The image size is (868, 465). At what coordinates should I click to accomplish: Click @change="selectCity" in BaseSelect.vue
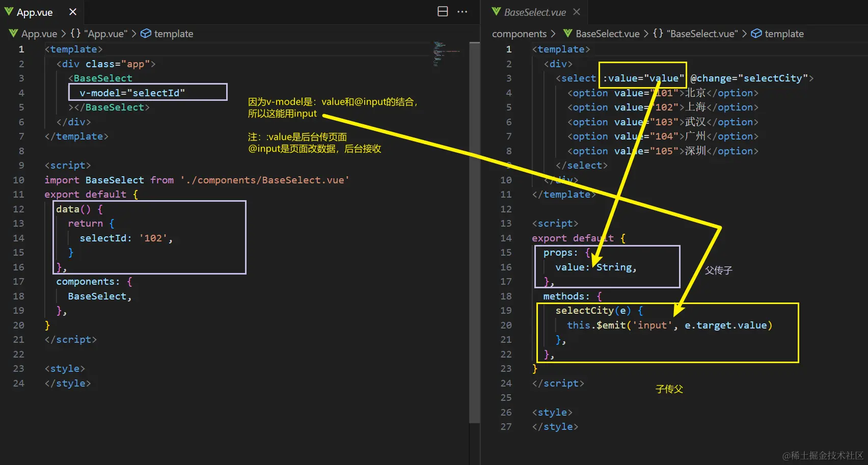pos(749,78)
